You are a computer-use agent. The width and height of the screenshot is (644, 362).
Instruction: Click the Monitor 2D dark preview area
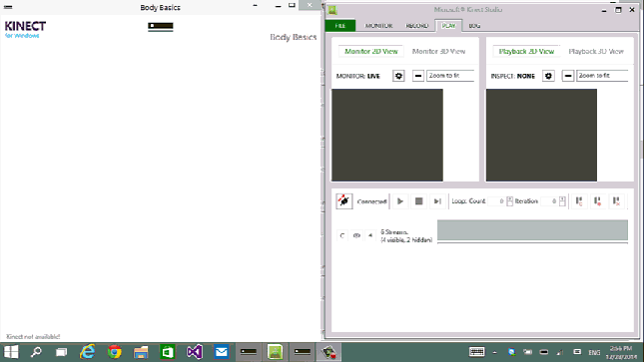pos(387,135)
